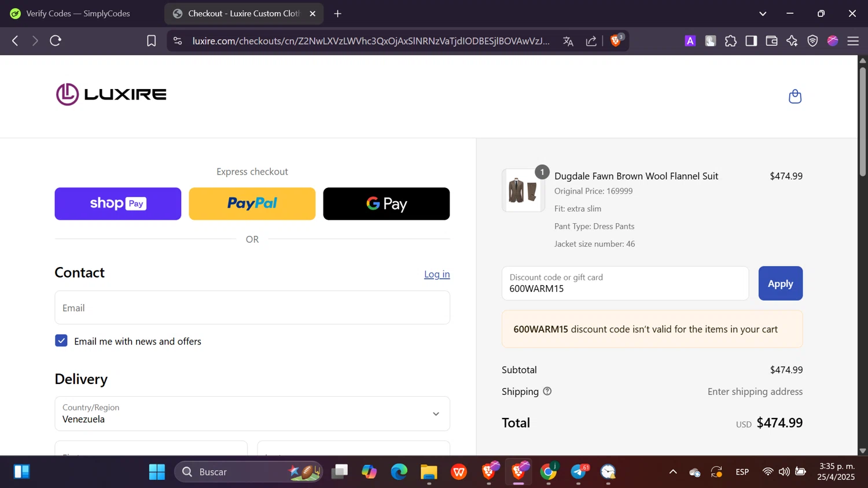Click the Email input field

click(x=252, y=308)
